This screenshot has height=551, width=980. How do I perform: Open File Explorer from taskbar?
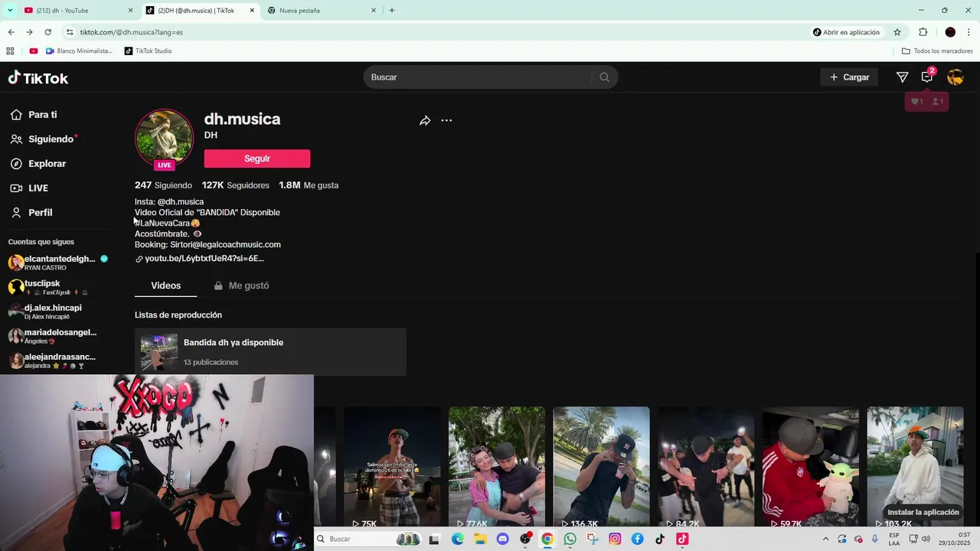(x=480, y=539)
